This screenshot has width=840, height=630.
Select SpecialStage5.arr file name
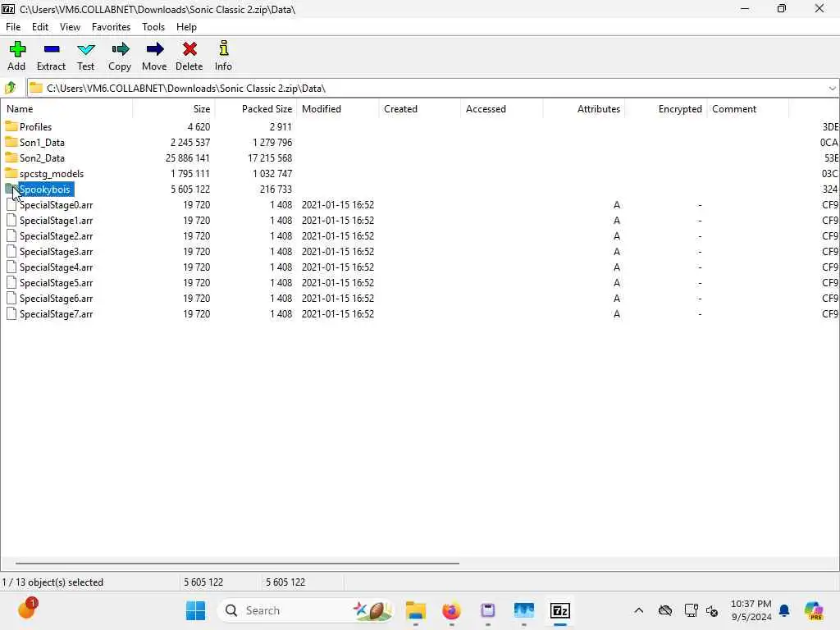(x=57, y=282)
